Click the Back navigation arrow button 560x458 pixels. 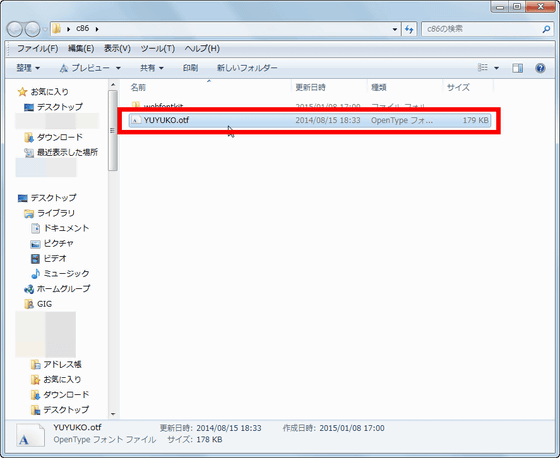(15, 29)
